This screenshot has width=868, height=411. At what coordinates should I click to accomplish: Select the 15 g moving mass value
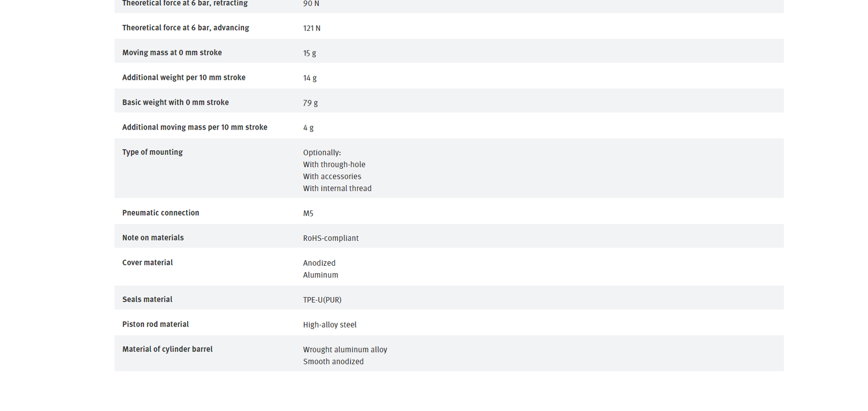click(309, 53)
